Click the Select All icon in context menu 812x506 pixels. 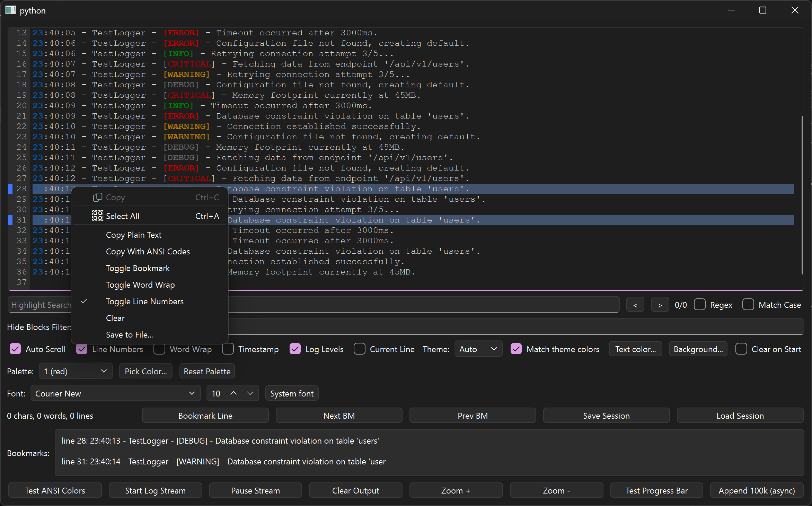97,216
